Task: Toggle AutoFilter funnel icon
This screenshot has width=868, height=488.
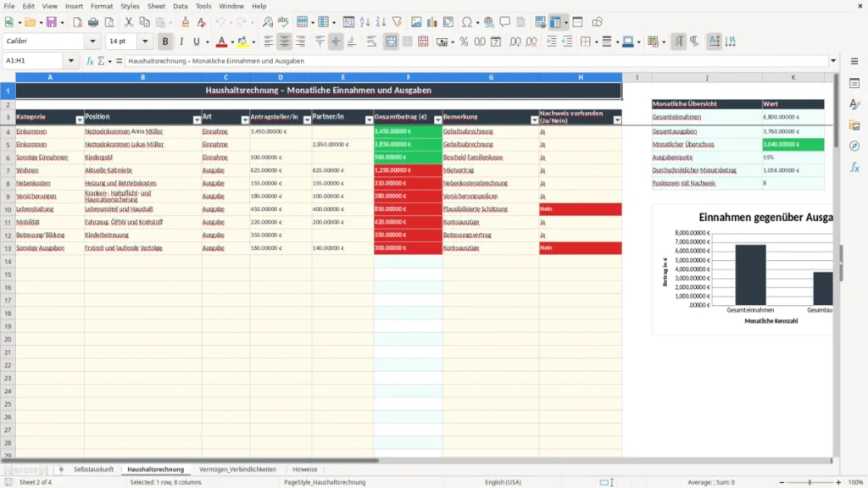Action: pos(397,22)
